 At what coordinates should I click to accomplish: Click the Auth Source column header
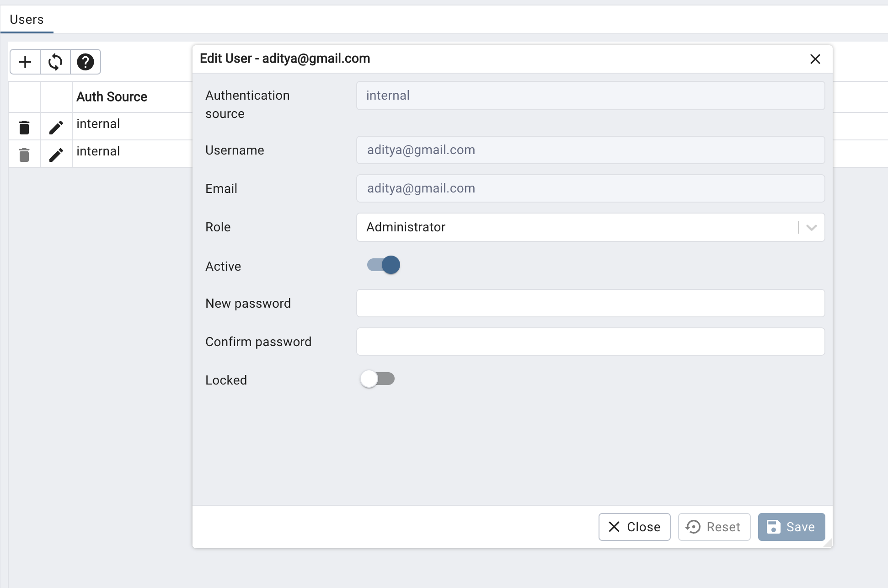112,97
